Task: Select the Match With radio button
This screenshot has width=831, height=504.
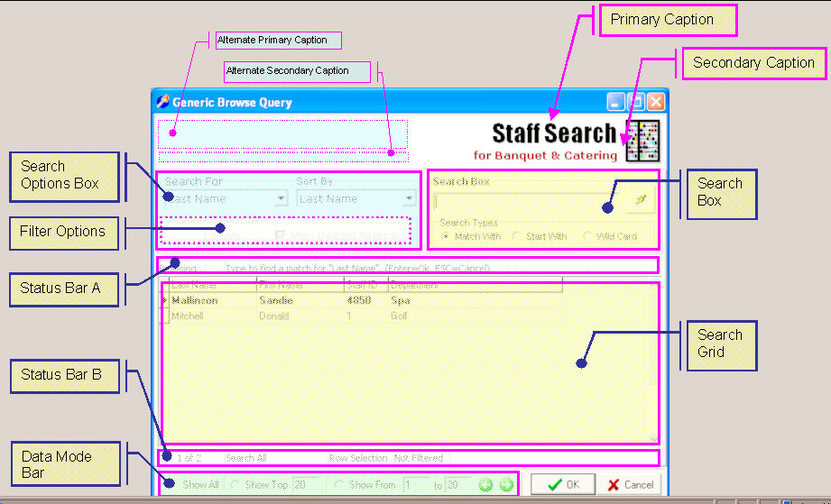Action: (x=446, y=236)
